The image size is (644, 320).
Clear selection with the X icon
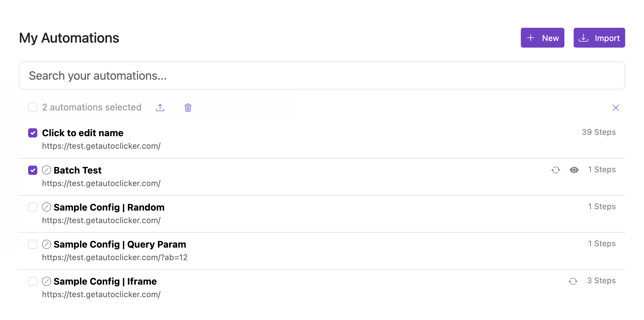click(x=616, y=107)
